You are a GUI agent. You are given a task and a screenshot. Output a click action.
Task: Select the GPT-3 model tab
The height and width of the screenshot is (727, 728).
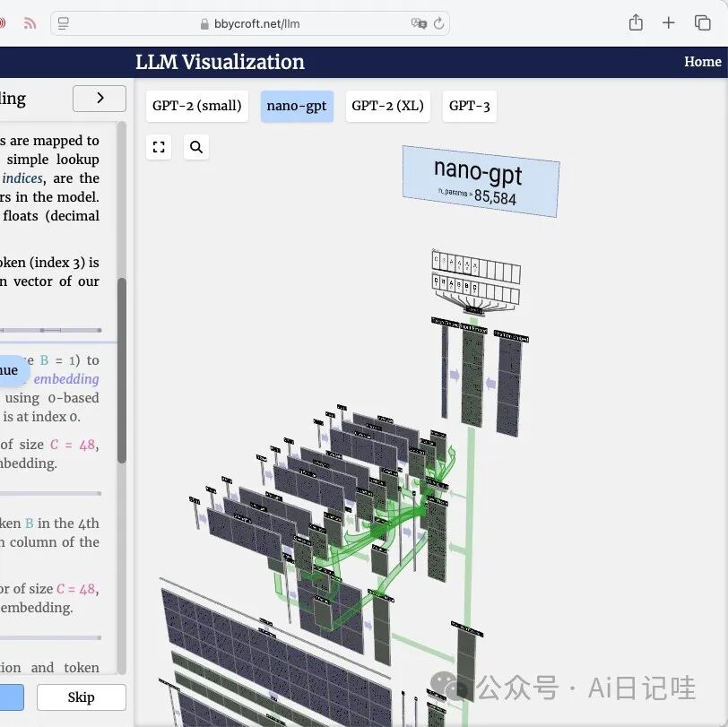point(470,107)
